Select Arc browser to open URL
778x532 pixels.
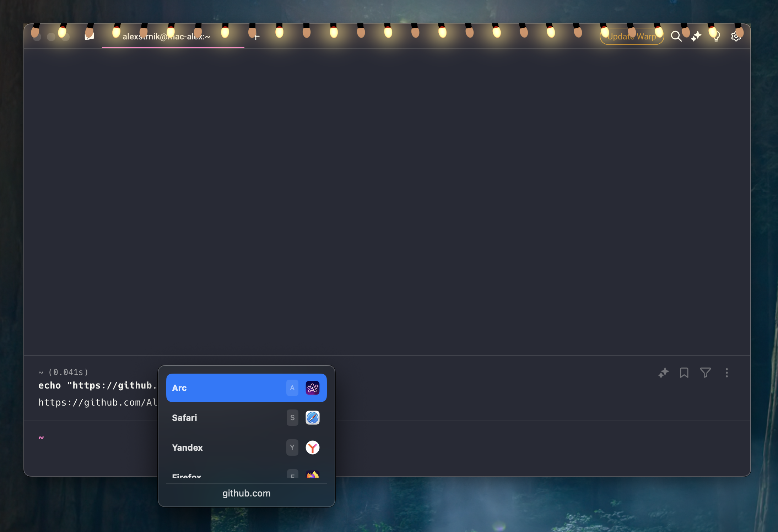[246, 388]
